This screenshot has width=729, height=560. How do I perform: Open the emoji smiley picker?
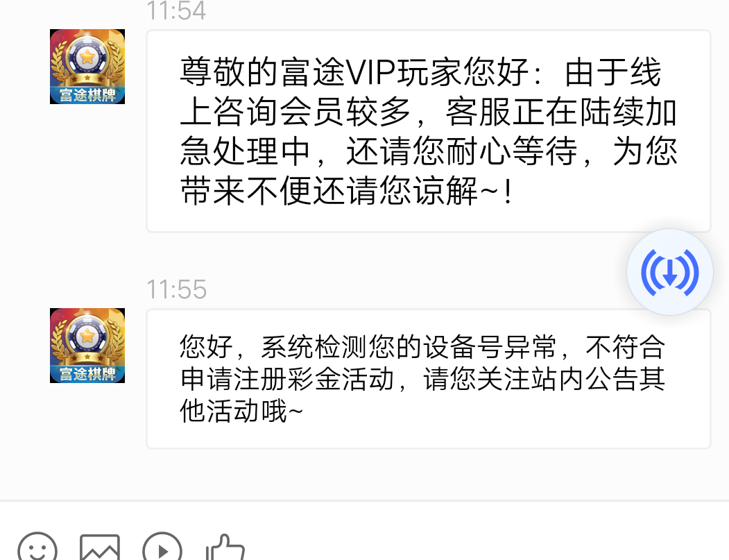(37, 548)
